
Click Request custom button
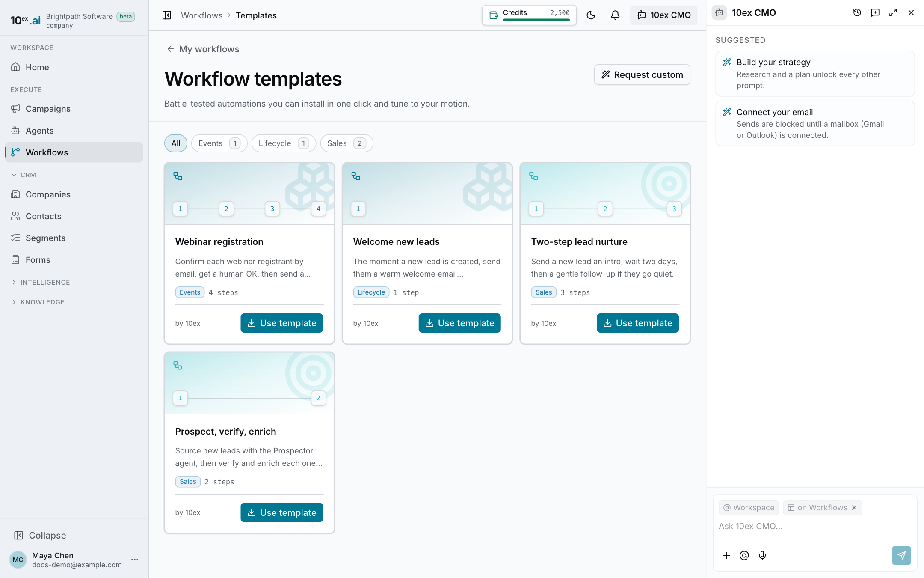(642, 74)
